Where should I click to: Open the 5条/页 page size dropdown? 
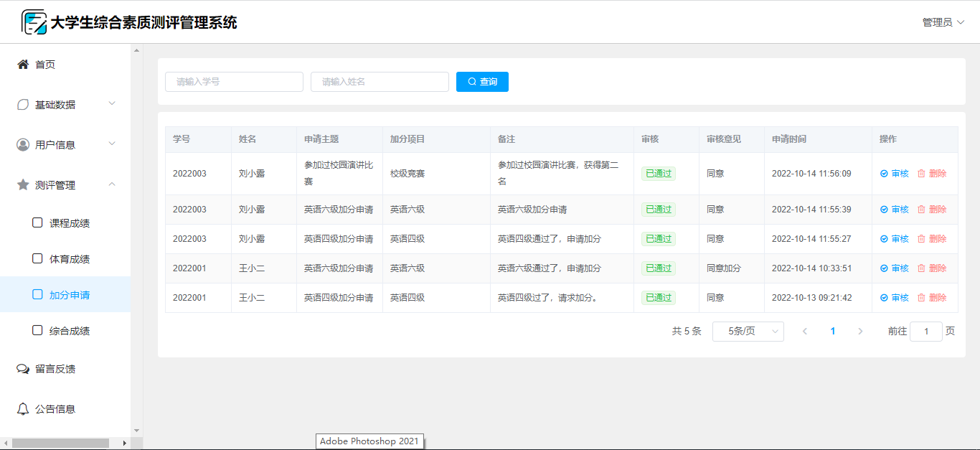[748, 332]
